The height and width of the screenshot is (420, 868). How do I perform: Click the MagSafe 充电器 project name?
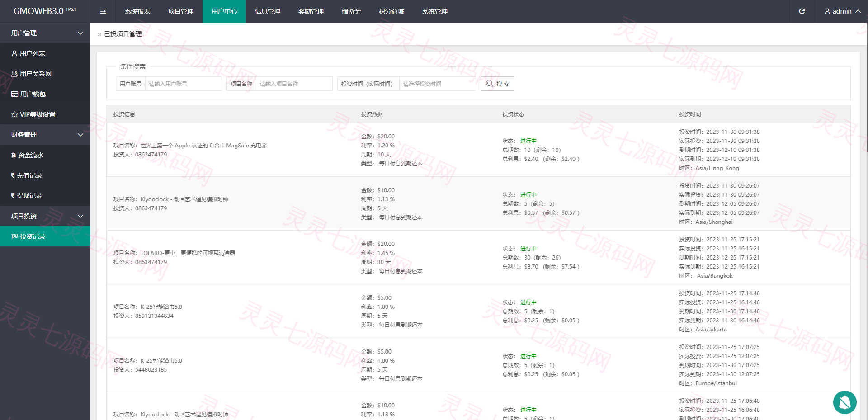coord(203,145)
